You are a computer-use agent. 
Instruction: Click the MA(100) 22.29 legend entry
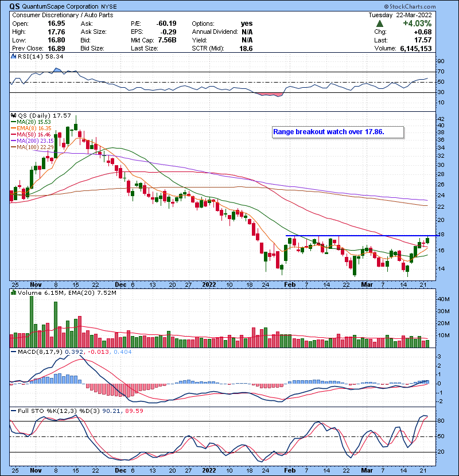click(32, 147)
